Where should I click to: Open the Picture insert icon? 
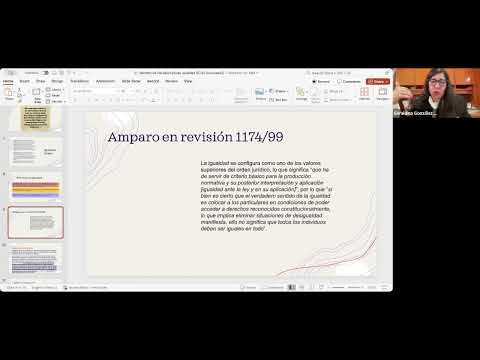[260, 93]
